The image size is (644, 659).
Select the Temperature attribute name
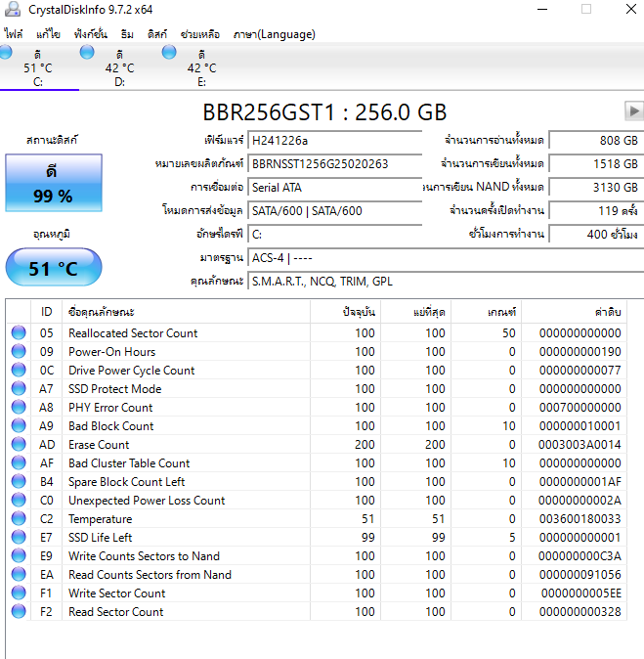pyautogui.click(x=100, y=519)
